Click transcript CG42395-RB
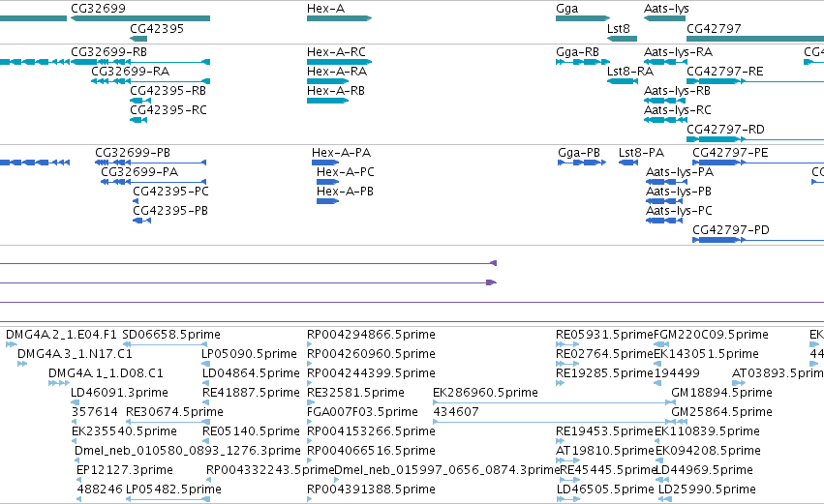 [168, 91]
